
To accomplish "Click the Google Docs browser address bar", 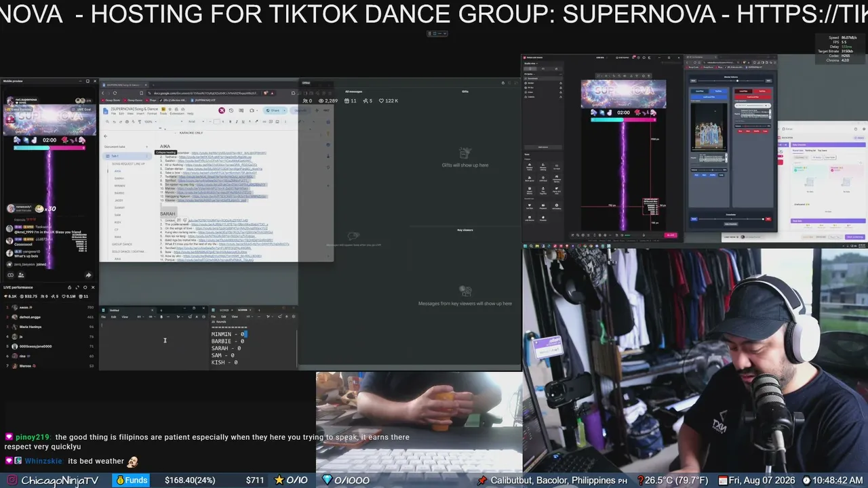I will [x=203, y=93].
